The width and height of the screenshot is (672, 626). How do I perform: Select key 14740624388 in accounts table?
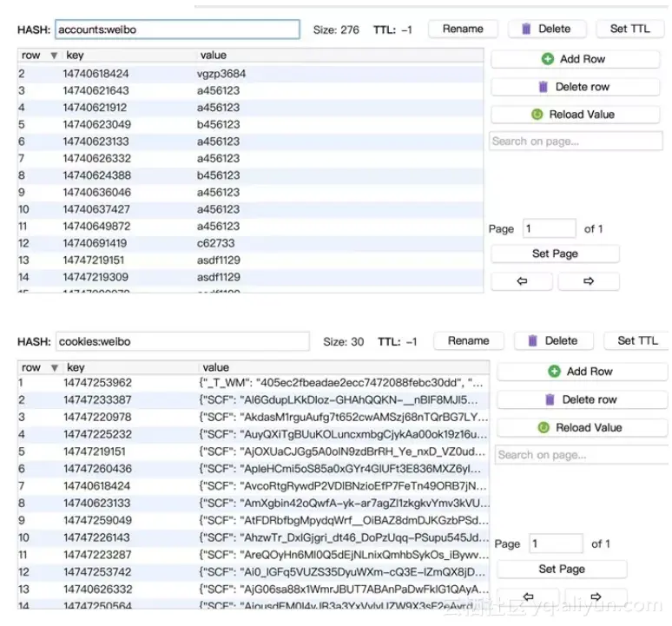(97, 175)
